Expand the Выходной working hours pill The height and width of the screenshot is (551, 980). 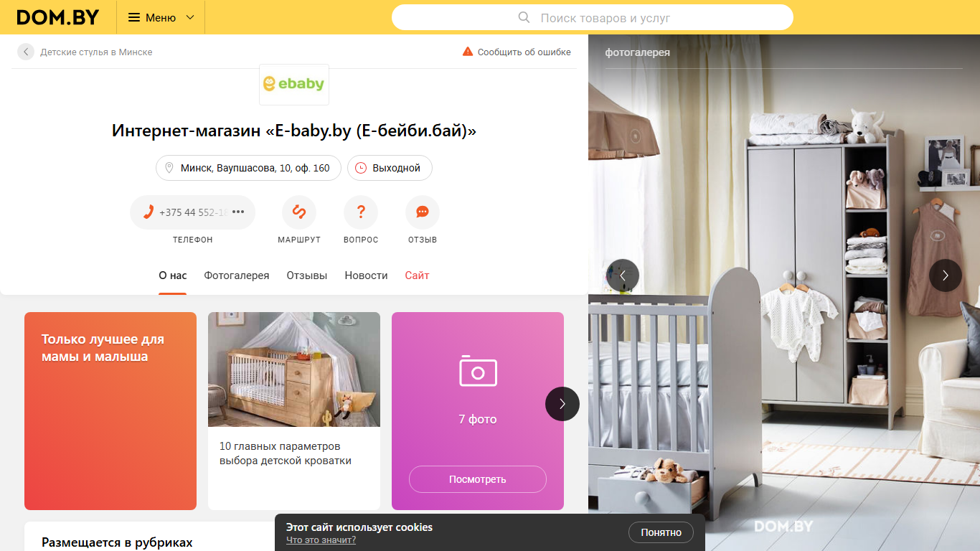tap(390, 168)
